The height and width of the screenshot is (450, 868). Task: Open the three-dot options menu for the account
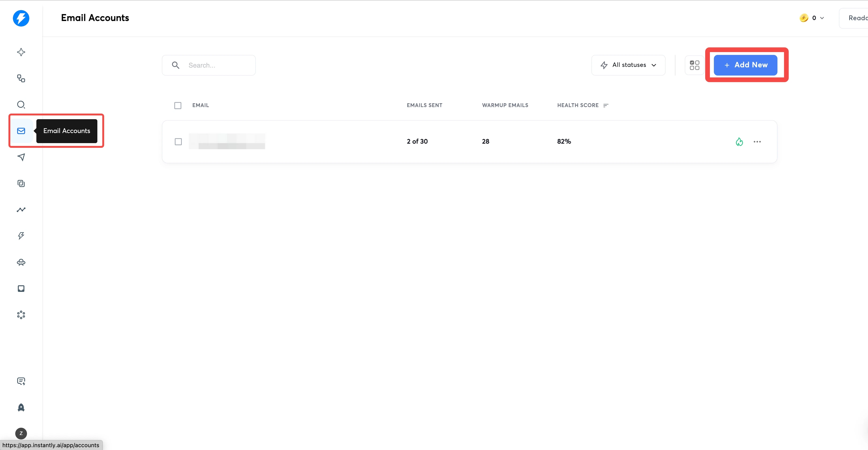[757, 141]
